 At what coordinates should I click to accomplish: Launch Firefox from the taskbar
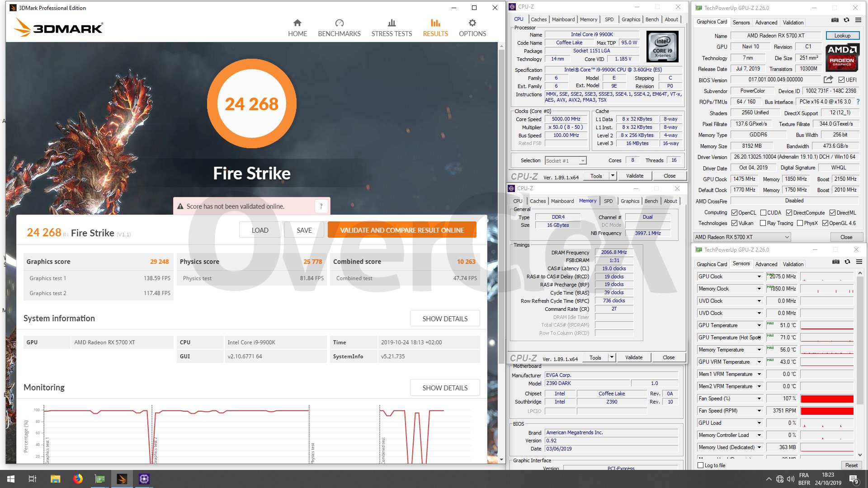tap(78, 479)
